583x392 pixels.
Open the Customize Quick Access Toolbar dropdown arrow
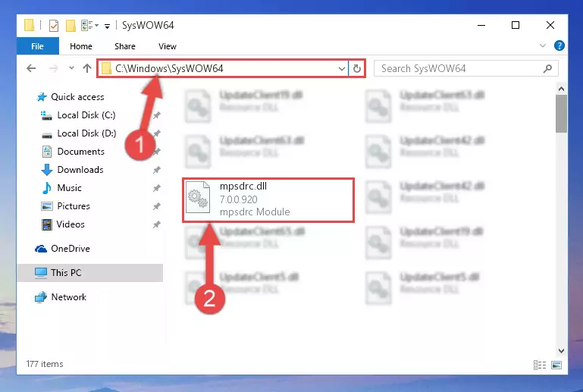coord(107,26)
